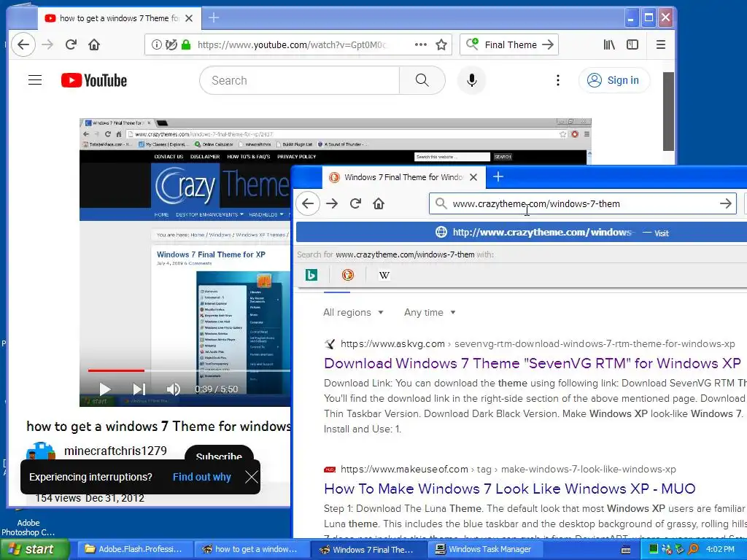Switch to Adobe.Flash.Professi taskbar item

click(x=133, y=549)
